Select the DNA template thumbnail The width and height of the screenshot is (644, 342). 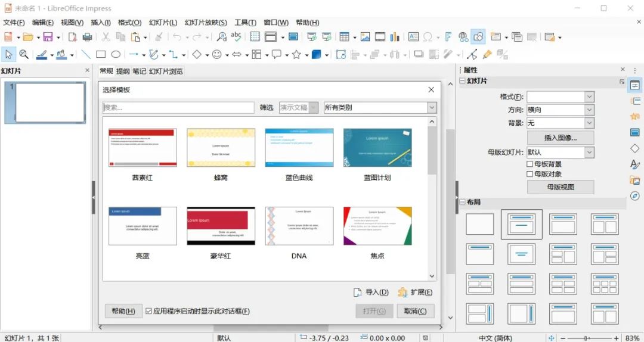click(299, 226)
